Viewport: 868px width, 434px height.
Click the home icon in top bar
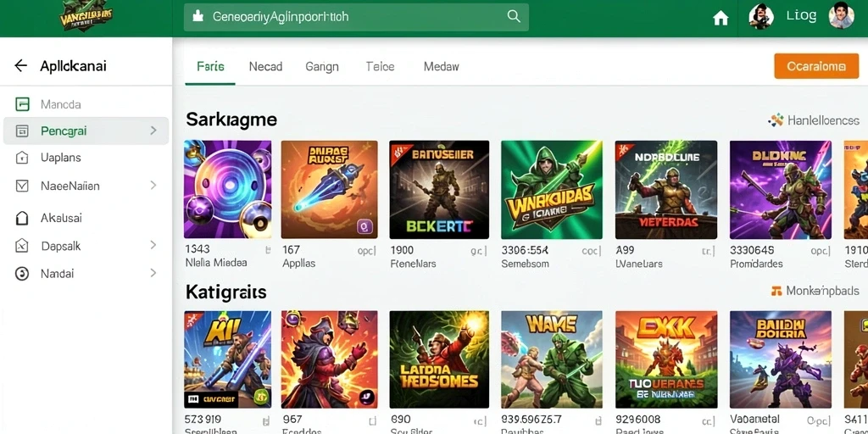[x=721, y=19]
